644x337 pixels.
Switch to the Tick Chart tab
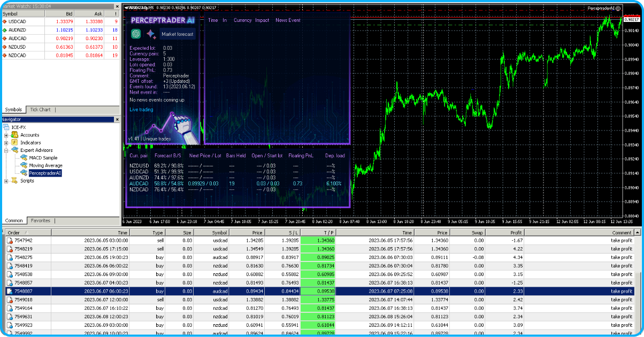tap(40, 110)
